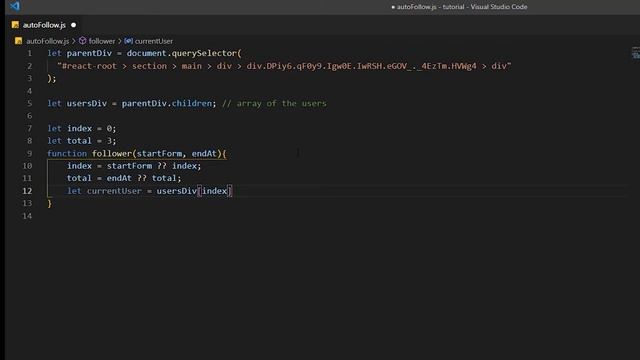Click the currentUser variable symbol icon
The width and height of the screenshot is (640, 360).
pos(129,41)
